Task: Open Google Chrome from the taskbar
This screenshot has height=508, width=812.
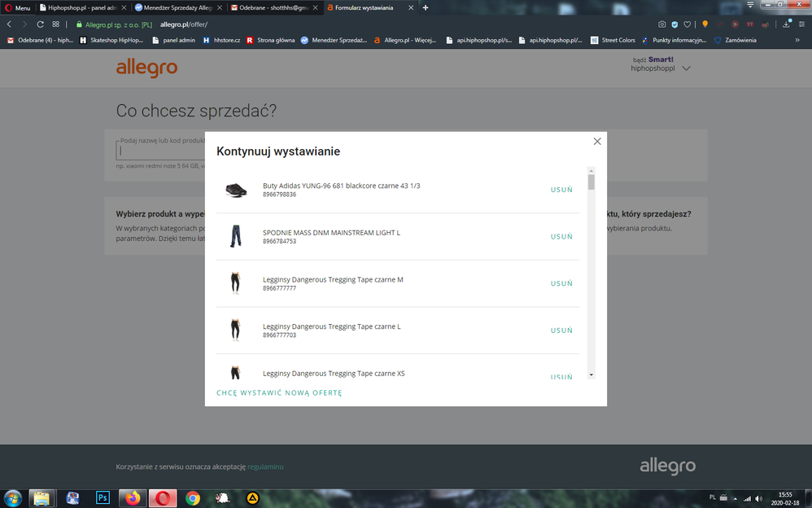Action: (192, 497)
